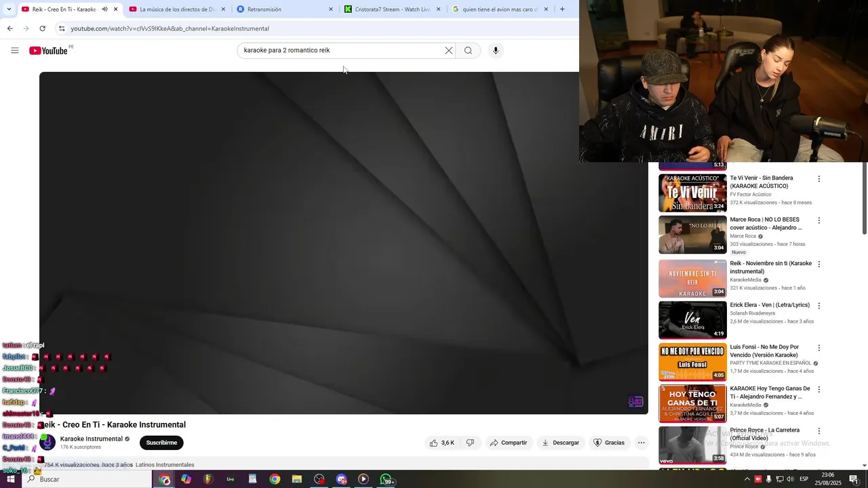This screenshot has height=488, width=868.
Task: Download the video with Descargar
Action: [560, 443]
